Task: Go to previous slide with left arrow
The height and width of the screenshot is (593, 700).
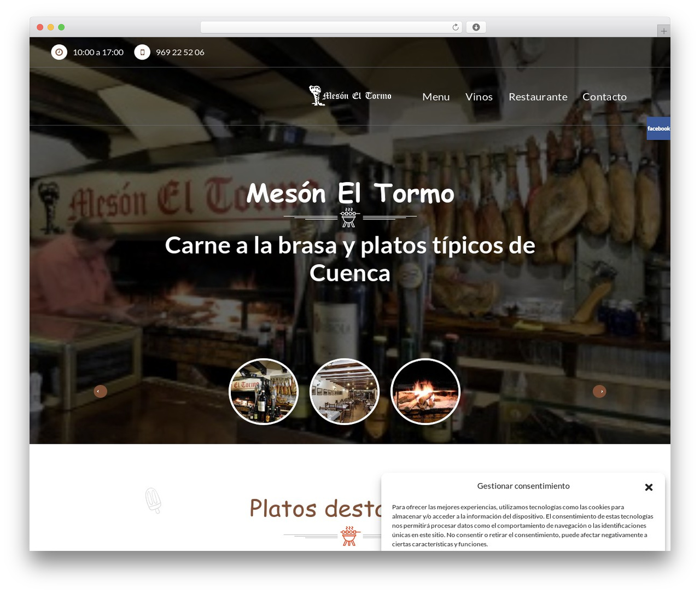Action: tap(100, 391)
